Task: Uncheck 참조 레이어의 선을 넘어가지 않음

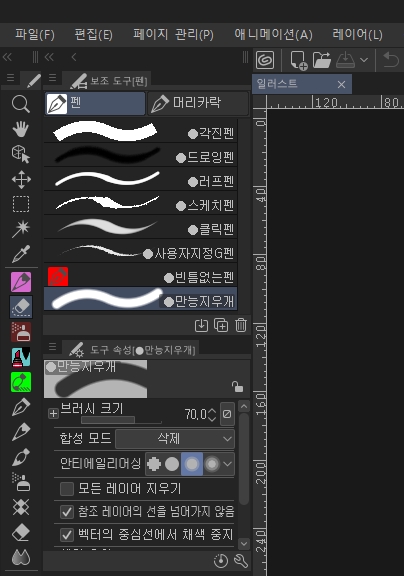Action: coord(67,512)
